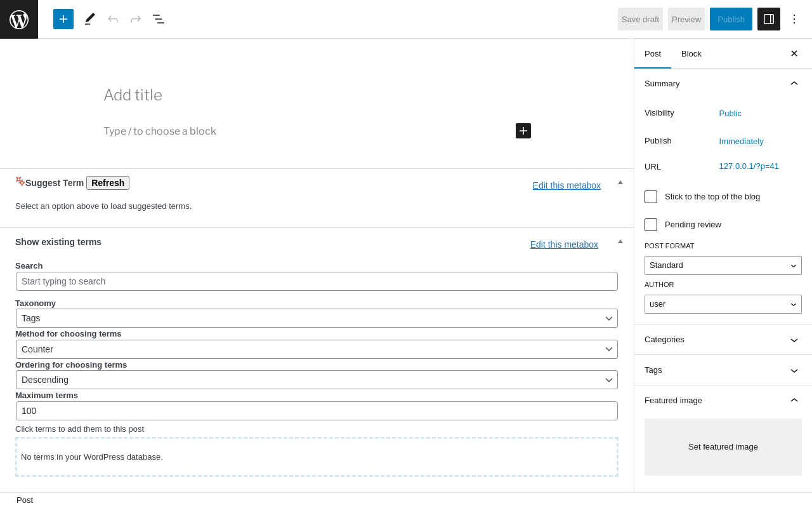Open the Post Format dropdown
The image size is (812, 508).
click(x=723, y=265)
